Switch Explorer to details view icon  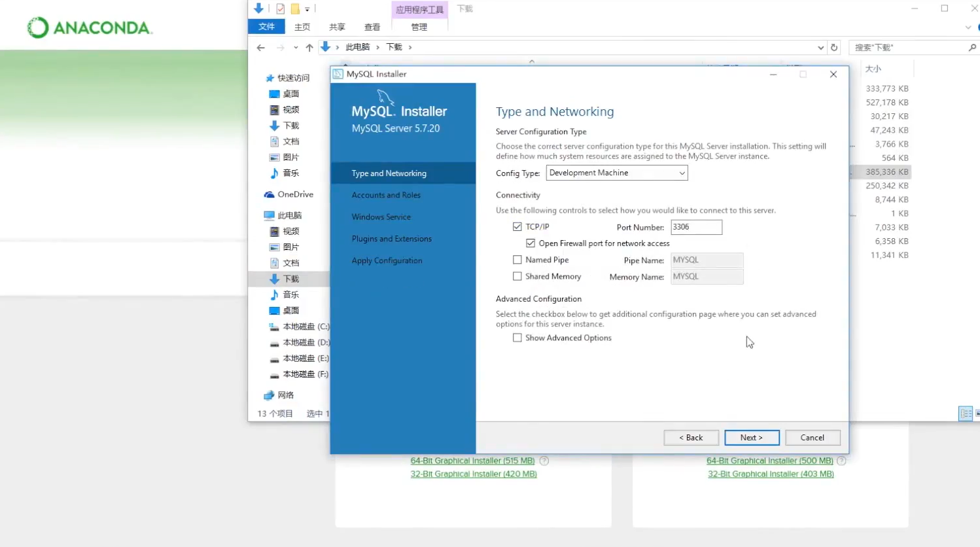click(966, 414)
